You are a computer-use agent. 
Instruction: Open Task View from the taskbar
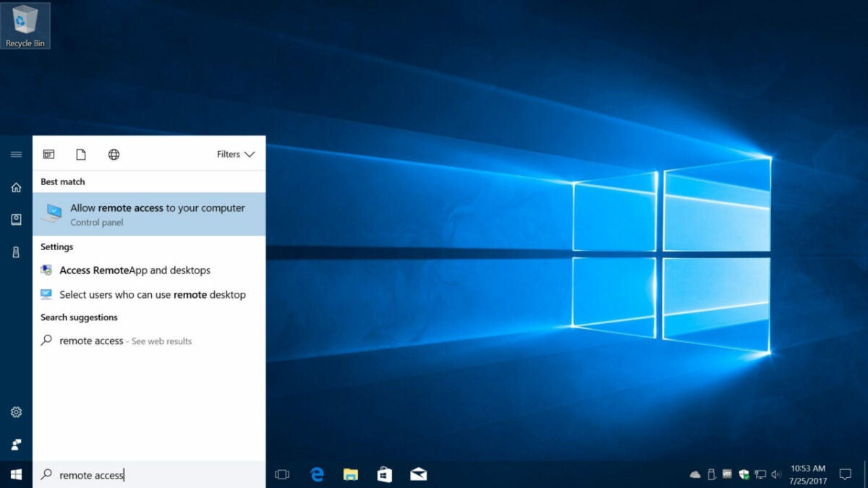click(x=281, y=475)
